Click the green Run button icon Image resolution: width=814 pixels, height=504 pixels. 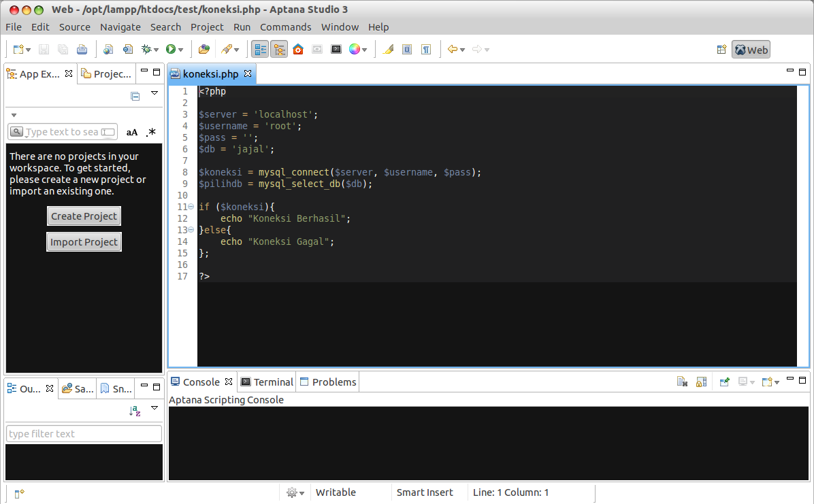tap(170, 49)
